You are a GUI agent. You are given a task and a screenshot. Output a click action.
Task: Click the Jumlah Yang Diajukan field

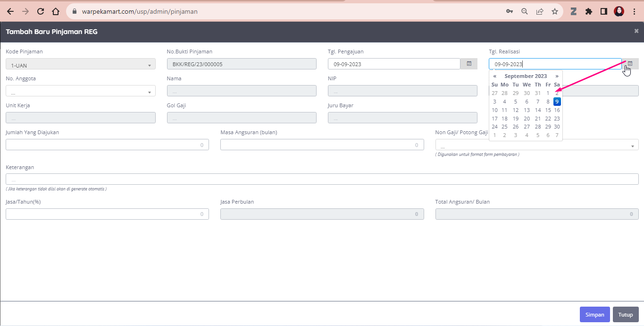[x=107, y=145]
